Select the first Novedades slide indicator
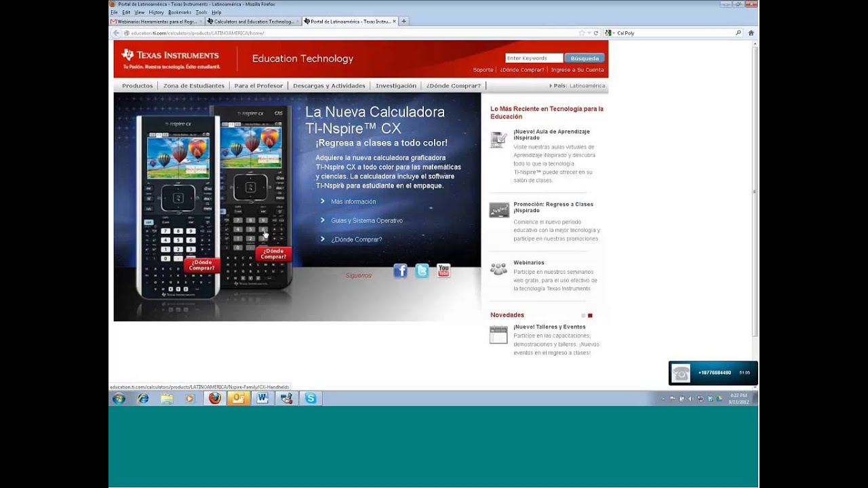 [583, 316]
